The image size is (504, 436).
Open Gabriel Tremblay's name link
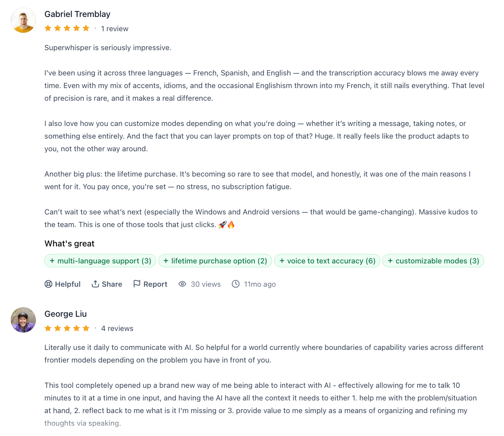click(x=77, y=14)
